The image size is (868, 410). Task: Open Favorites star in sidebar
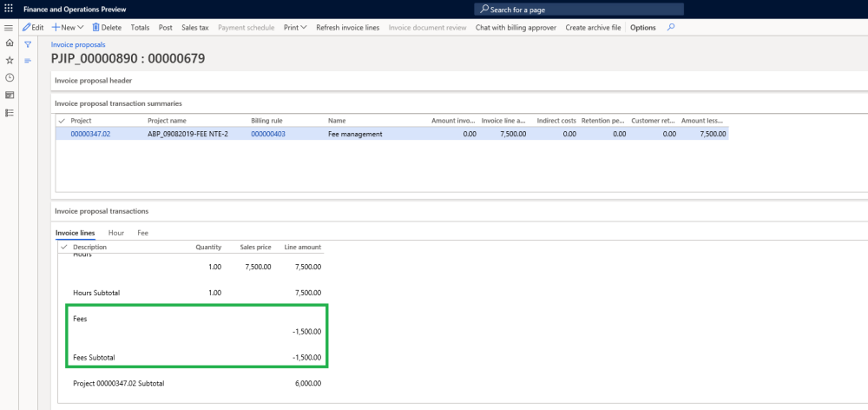9,60
